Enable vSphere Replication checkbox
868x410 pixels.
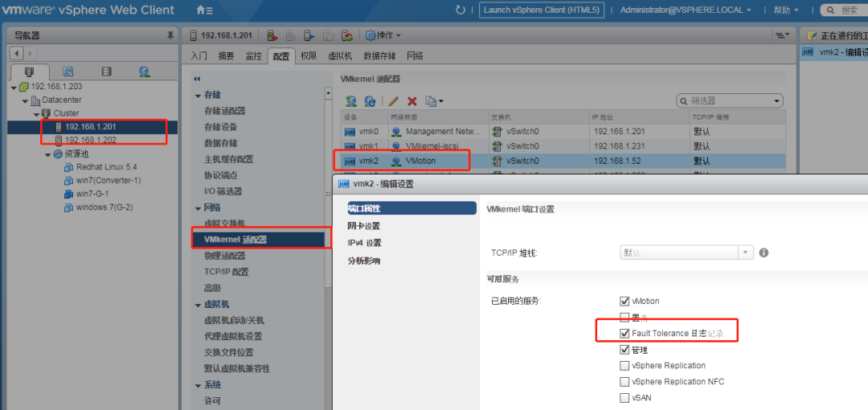[624, 366]
